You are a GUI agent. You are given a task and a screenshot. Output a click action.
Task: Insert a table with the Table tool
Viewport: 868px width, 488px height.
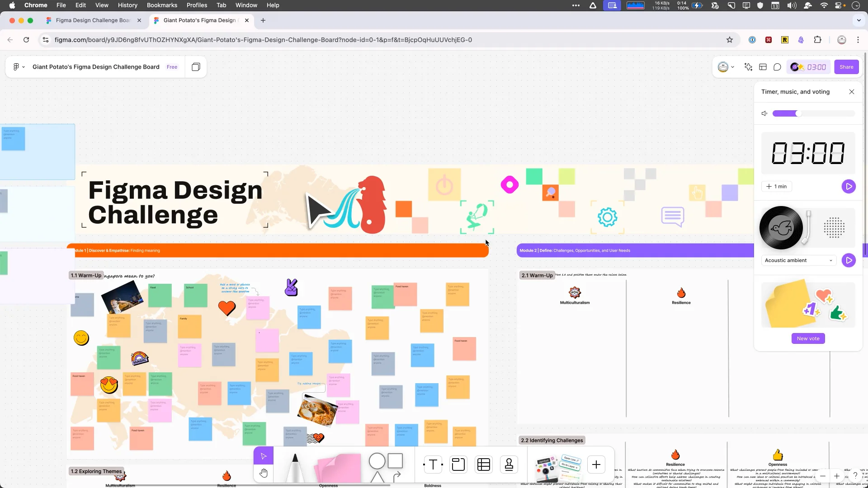pyautogui.click(x=484, y=465)
